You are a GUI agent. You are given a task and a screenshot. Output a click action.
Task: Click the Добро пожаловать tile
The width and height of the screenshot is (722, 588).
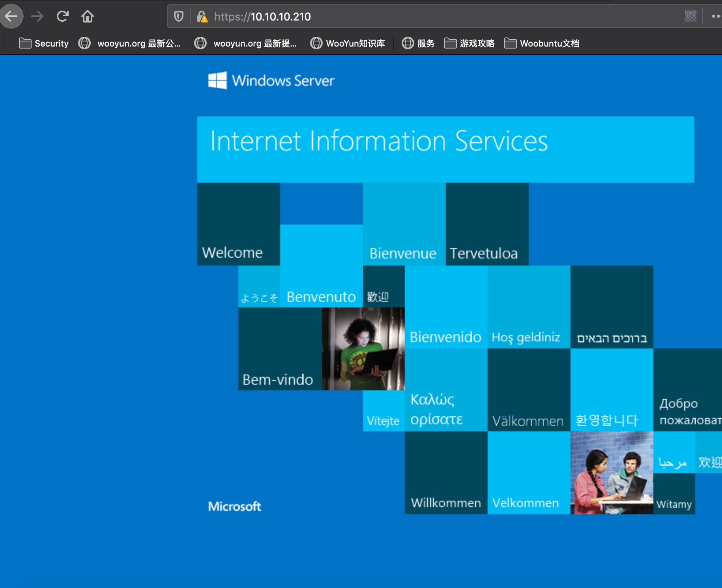coord(688,390)
